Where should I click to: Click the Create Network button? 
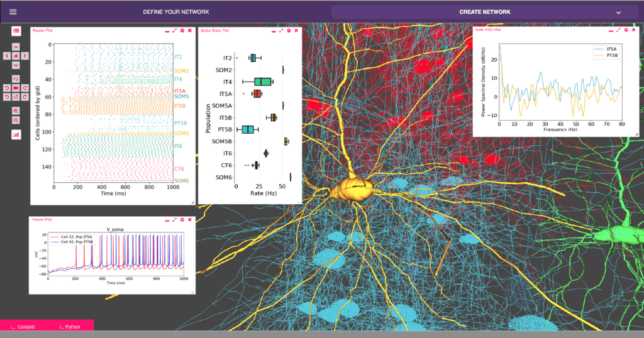click(x=484, y=12)
